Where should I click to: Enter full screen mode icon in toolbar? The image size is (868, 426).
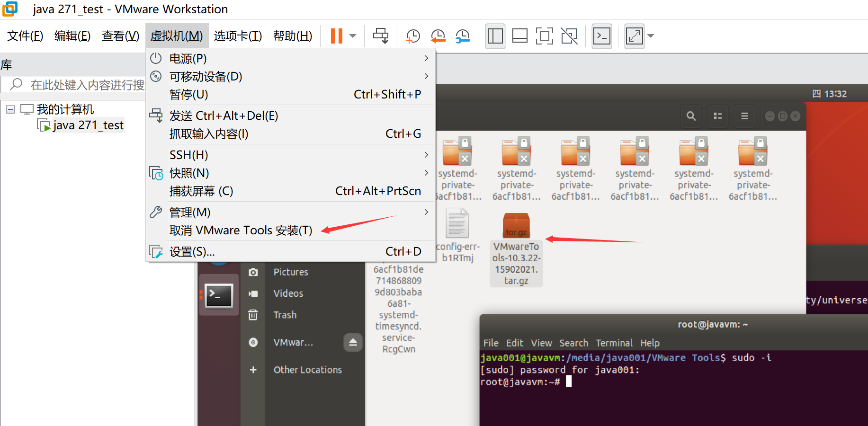click(545, 36)
